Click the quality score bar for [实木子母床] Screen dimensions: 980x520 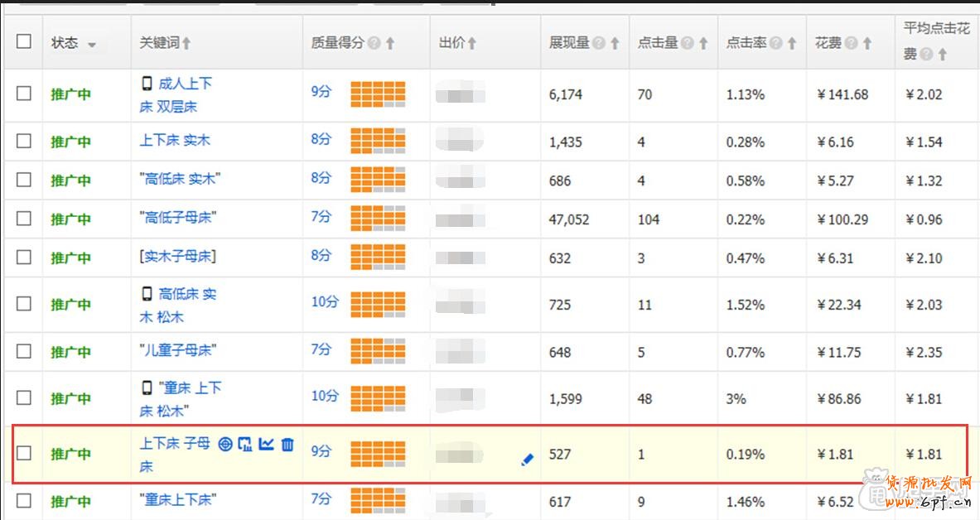[378, 258]
